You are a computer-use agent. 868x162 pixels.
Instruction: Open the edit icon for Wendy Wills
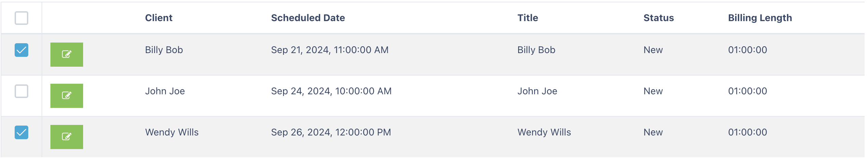point(67,137)
